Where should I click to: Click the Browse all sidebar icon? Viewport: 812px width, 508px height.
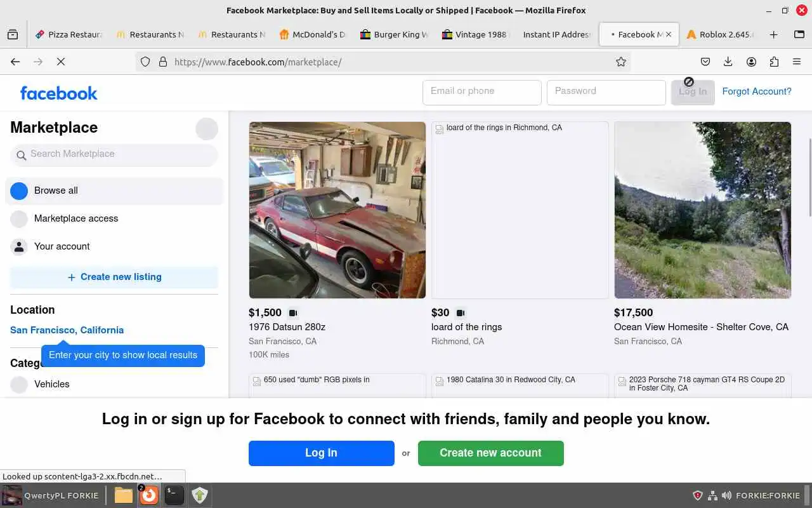point(19,190)
